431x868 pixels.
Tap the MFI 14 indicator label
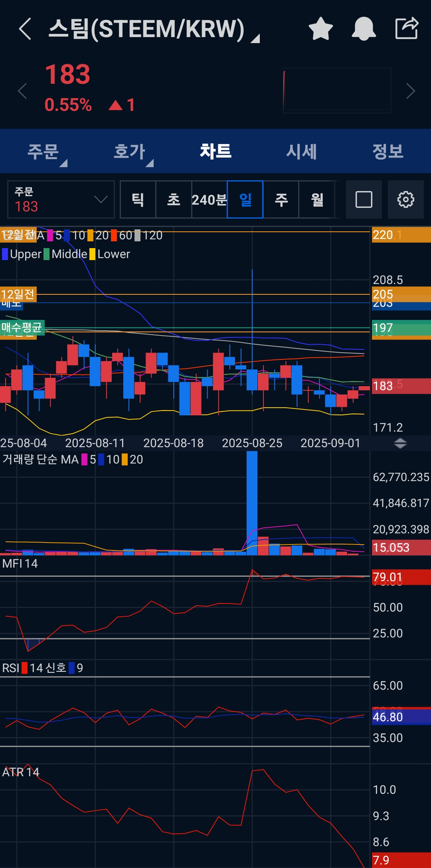click(20, 564)
